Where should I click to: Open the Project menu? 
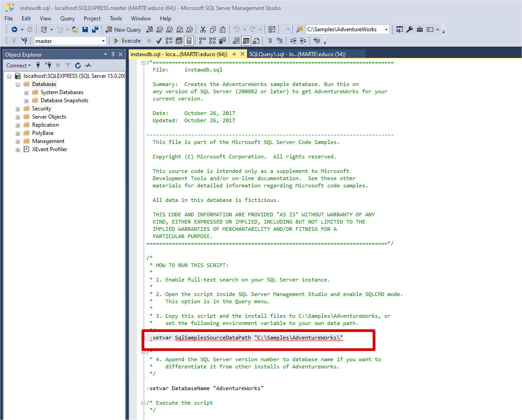point(92,19)
